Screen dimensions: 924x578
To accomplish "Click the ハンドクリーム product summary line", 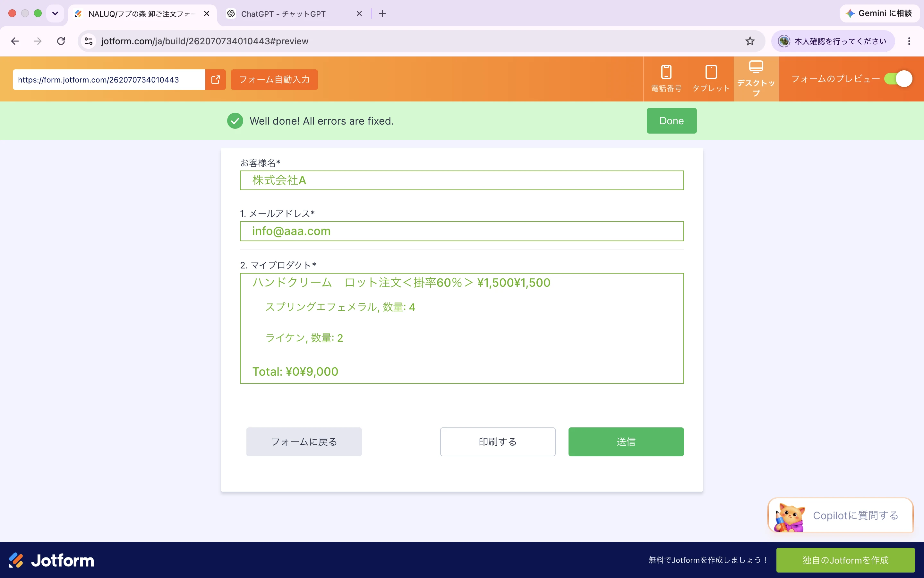I will point(401,283).
